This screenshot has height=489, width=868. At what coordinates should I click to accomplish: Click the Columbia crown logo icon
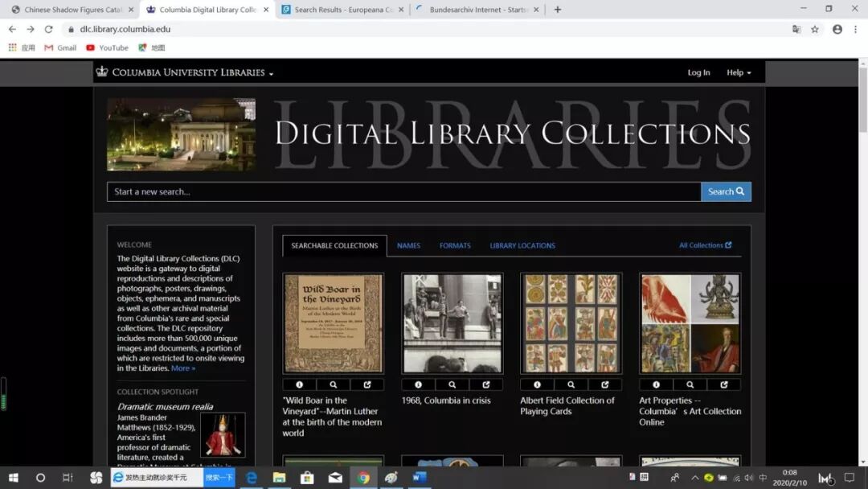point(102,72)
